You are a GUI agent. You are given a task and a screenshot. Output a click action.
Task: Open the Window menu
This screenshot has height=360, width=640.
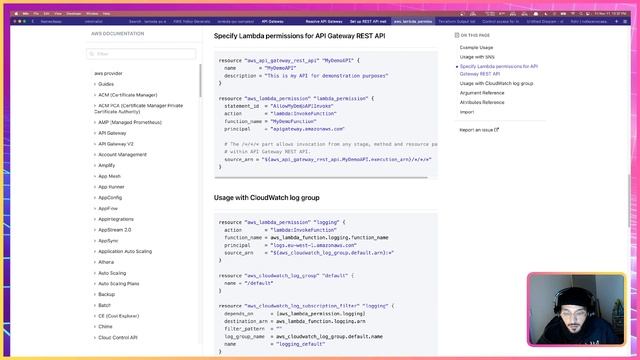point(92,13)
